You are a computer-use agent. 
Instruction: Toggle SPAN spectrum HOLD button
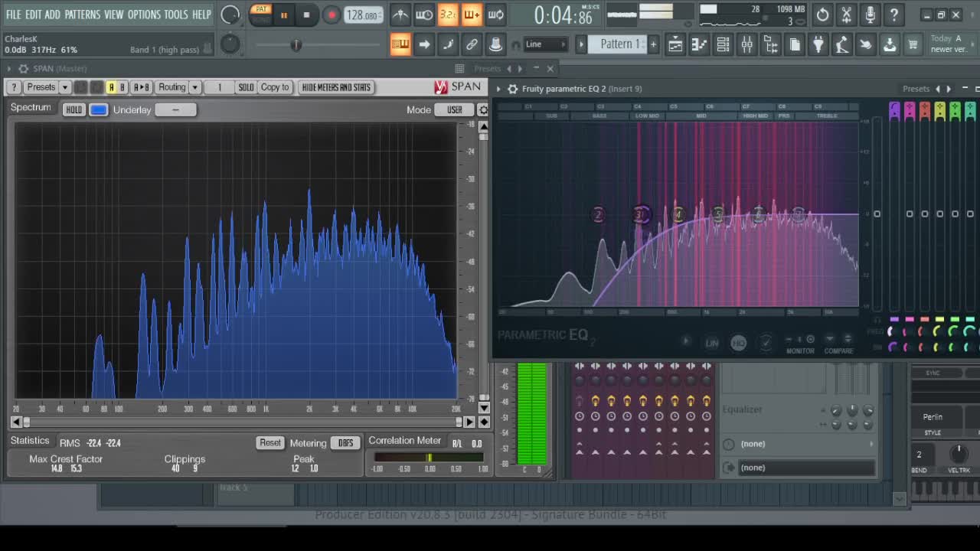[x=73, y=109]
